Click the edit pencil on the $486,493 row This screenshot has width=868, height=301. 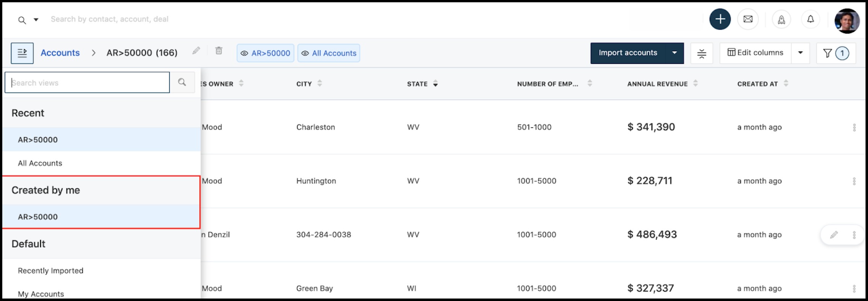(x=834, y=235)
